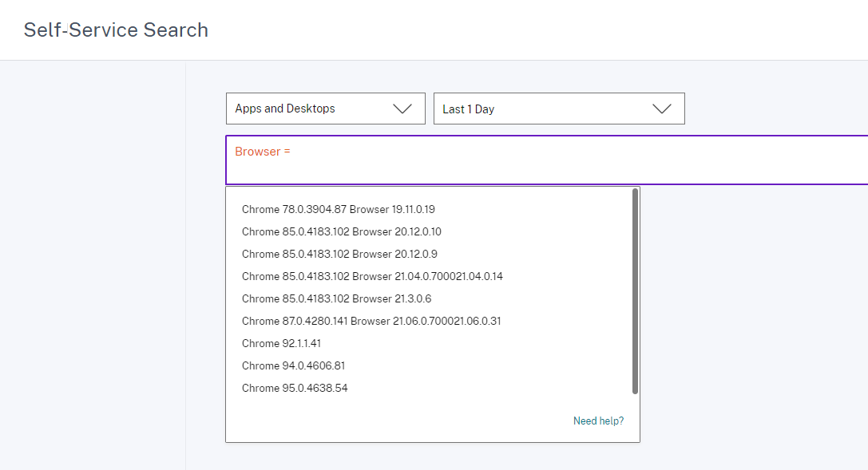Click the blank left sidebar panel

click(x=93, y=263)
